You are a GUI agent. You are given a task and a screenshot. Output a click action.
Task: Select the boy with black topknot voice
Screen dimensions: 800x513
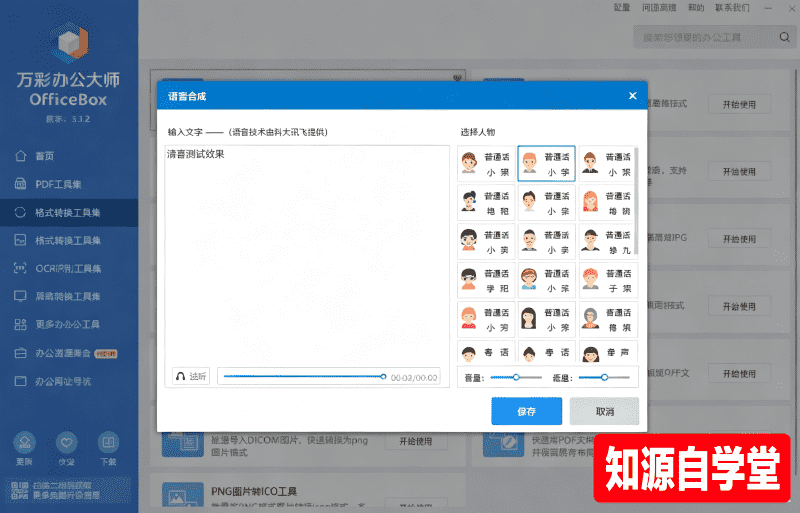pos(546,203)
